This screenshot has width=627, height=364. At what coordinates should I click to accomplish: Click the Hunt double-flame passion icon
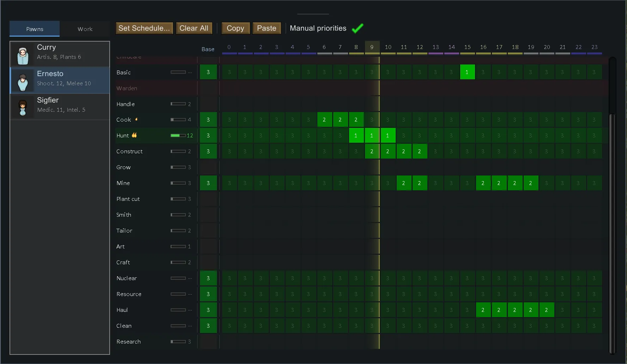(x=134, y=135)
